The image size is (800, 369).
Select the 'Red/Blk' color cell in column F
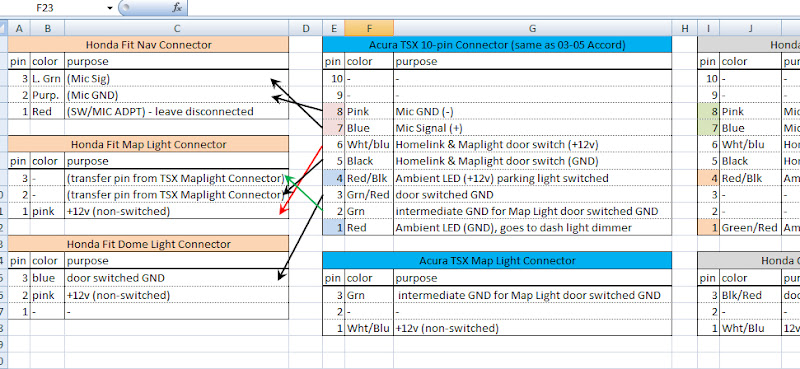pos(369,178)
